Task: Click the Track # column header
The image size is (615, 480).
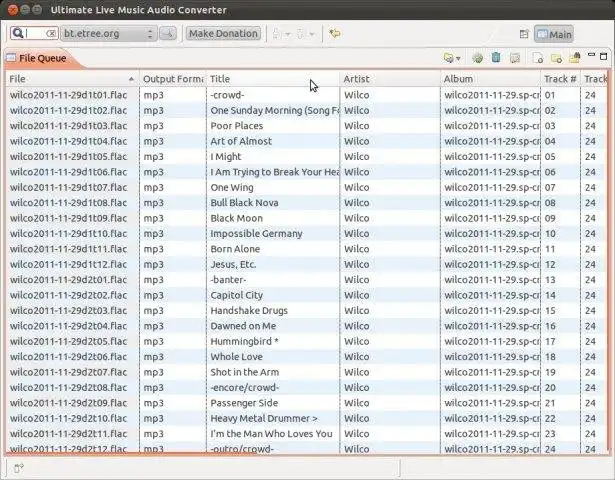Action: (560, 79)
